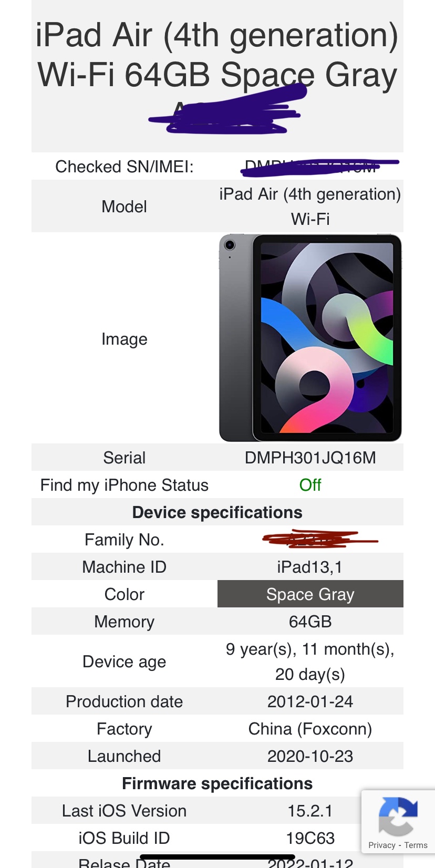The width and height of the screenshot is (435, 868).
Task: Click the iPad Air title heading
Action: [x=217, y=54]
